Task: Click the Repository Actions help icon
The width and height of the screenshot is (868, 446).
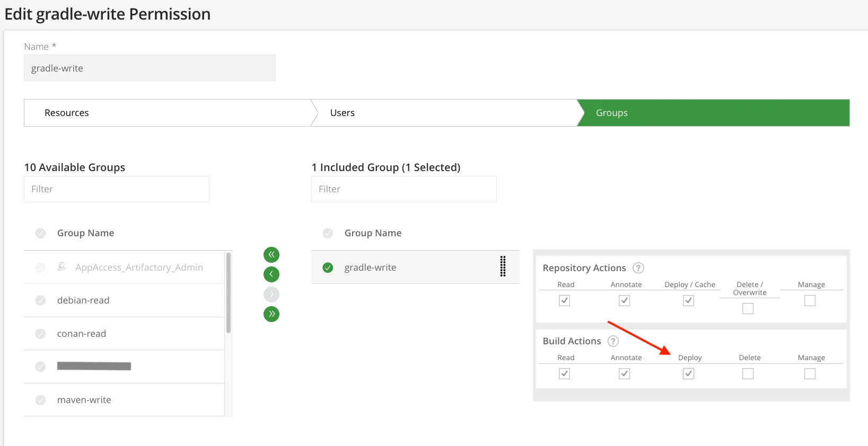Action: (638, 268)
